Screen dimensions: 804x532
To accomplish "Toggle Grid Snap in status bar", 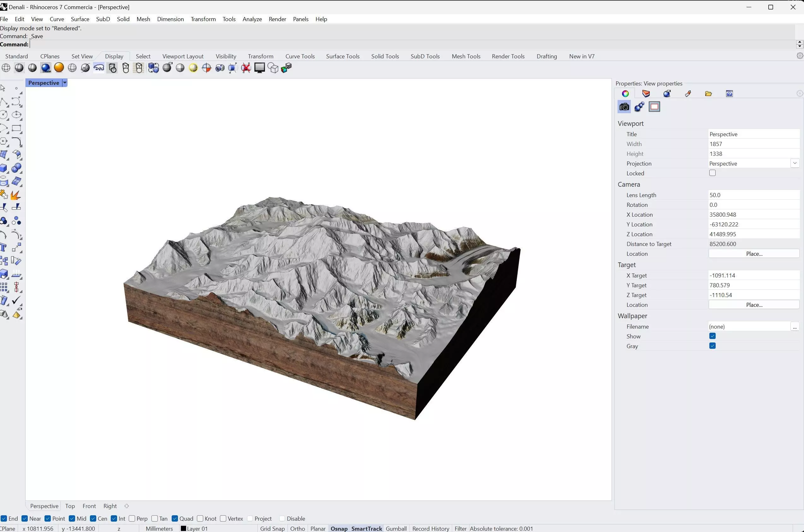I will pos(272,529).
